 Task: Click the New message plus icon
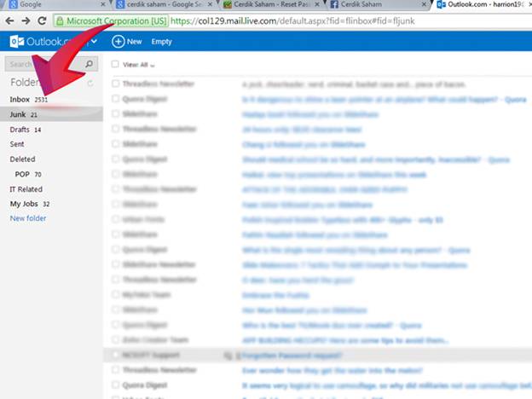[117, 42]
